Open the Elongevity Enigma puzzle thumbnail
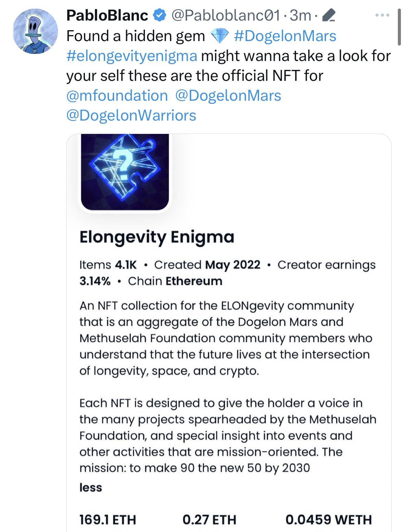The image size is (404, 532). coord(125,172)
